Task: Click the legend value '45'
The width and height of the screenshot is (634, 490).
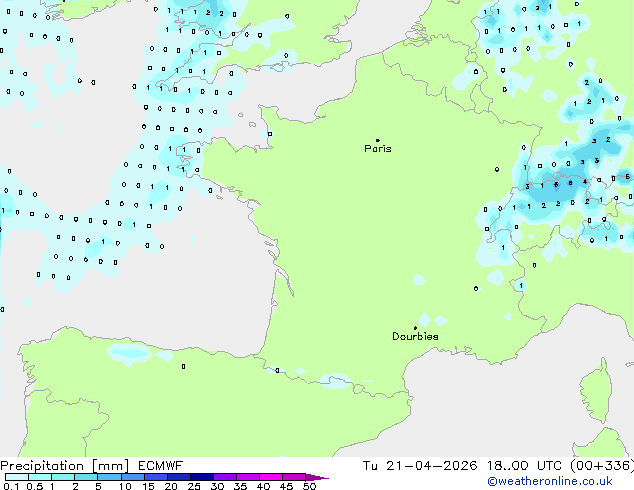Action: coord(286,486)
